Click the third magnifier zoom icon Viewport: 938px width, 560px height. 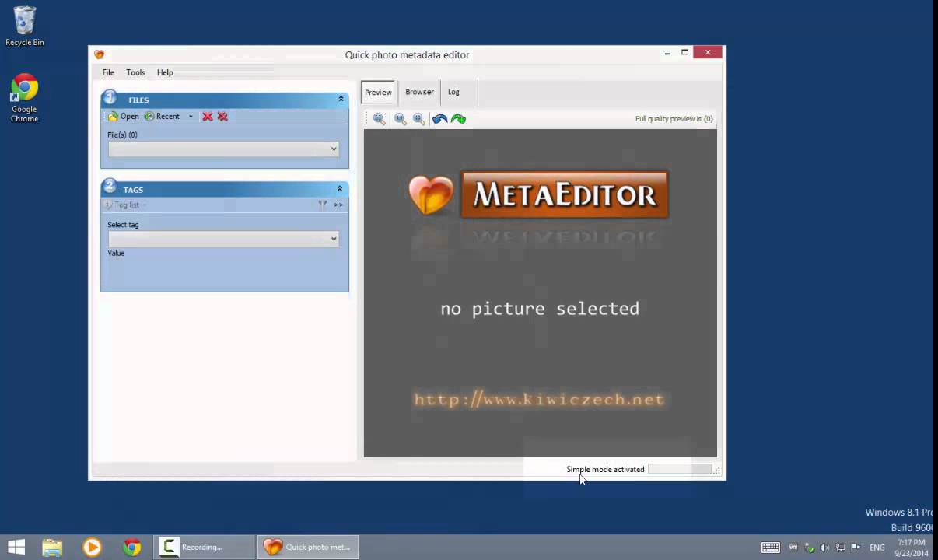point(419,119)
